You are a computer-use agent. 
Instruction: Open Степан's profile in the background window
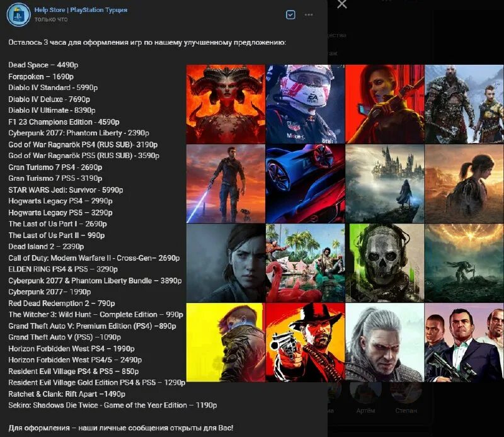406,399
